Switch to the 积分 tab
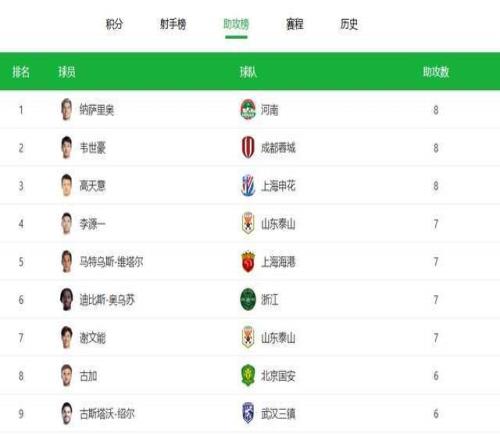The width and height of the screenshot is (500, 440). pyautogui.click(x=114, y=24)
